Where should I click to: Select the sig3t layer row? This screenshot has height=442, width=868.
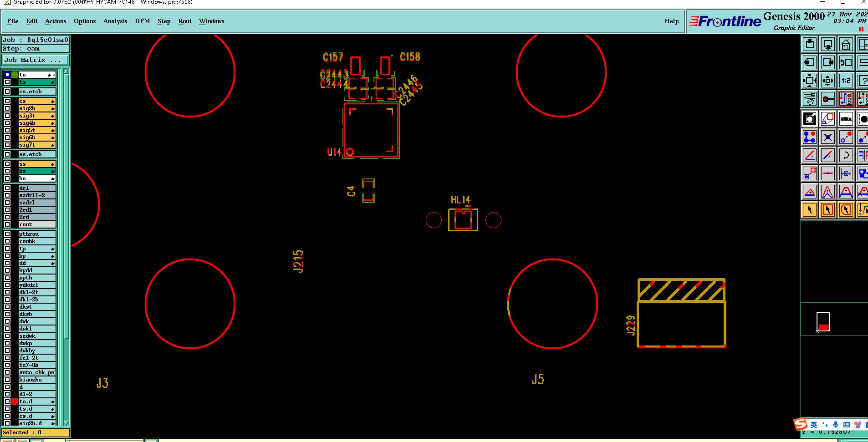(37, 116)
